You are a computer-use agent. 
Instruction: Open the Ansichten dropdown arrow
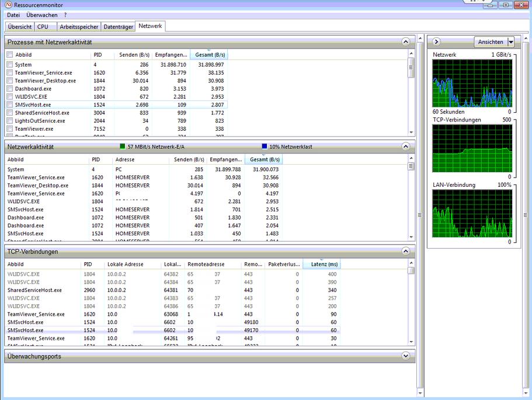(510, 42)
